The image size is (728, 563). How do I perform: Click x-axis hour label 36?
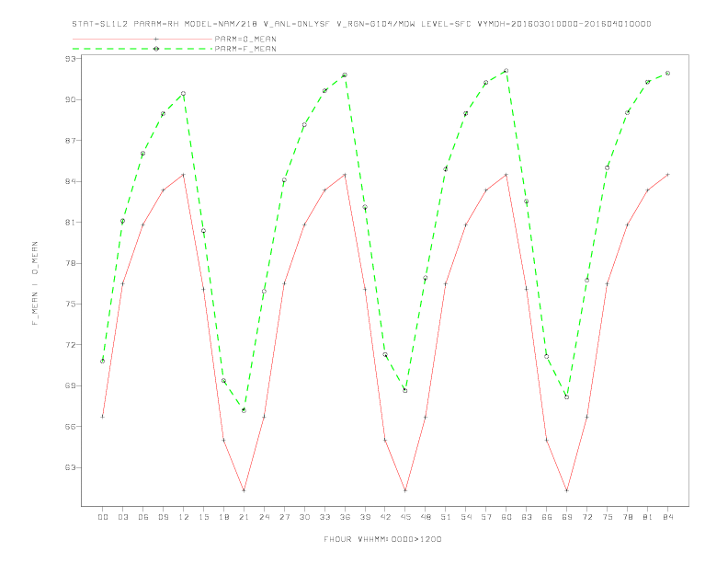[x=345, y=517]
